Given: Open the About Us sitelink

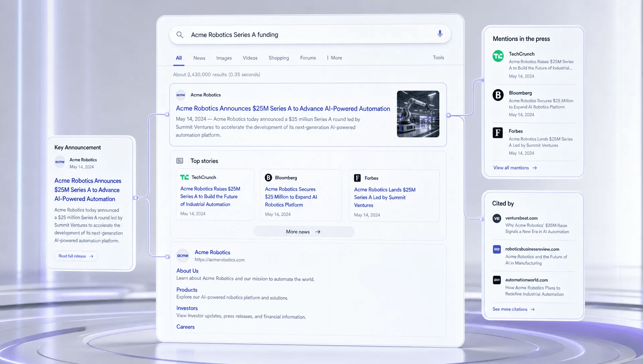Looking at the screenshot, I should pos(187,271).
